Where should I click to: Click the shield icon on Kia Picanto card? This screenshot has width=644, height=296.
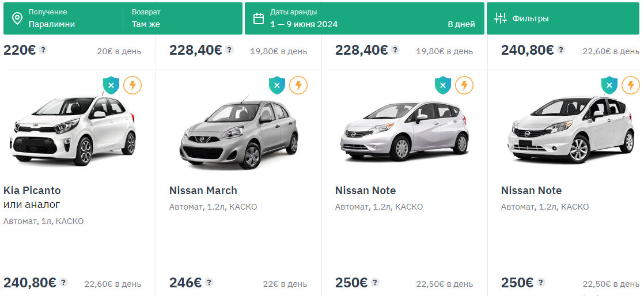click(111, 86)
